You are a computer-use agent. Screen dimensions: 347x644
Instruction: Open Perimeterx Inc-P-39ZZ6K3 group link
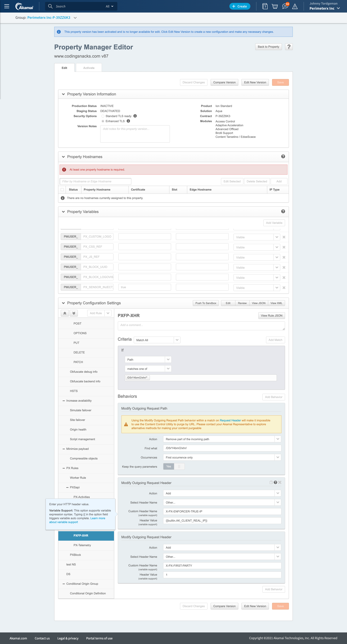(49, 18)
